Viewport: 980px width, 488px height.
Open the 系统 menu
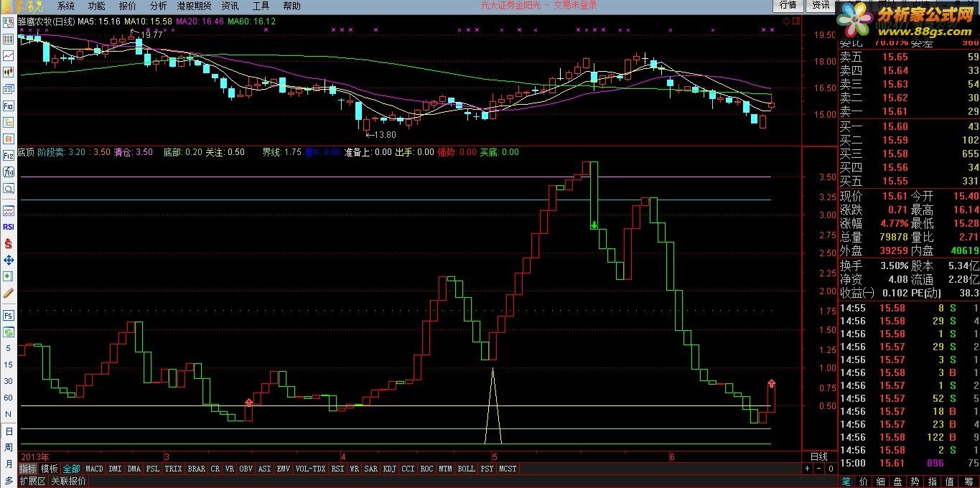pos(65,6)
